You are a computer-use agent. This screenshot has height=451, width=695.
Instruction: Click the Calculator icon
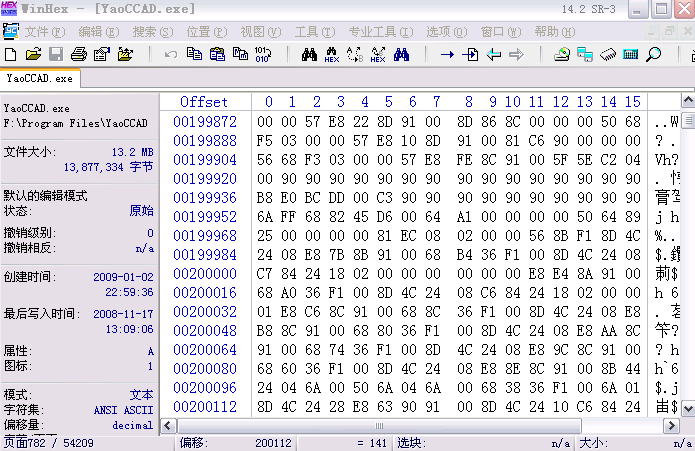(630, 54)
